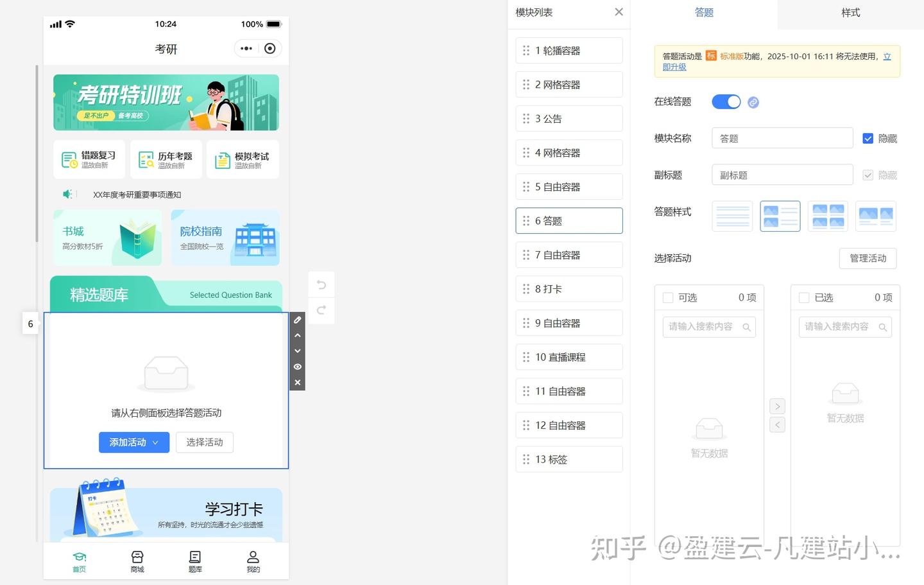This screenshot has height=585, width=924.
Task: Click the edit pencil icon beside module
Action: 297,320
